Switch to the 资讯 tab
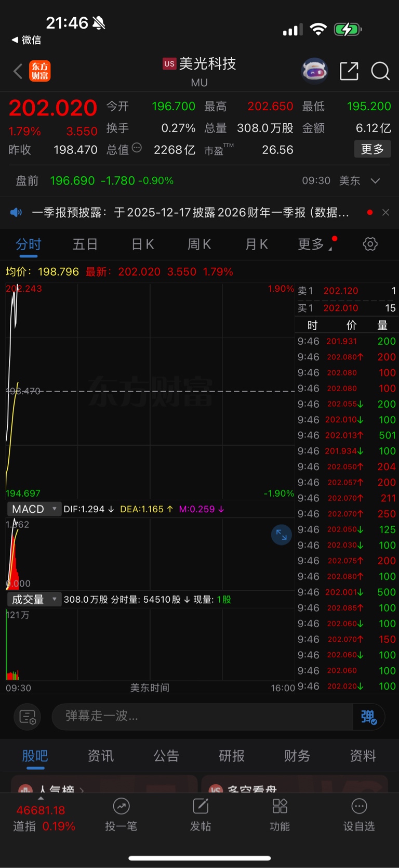 (x=101, y=756)
